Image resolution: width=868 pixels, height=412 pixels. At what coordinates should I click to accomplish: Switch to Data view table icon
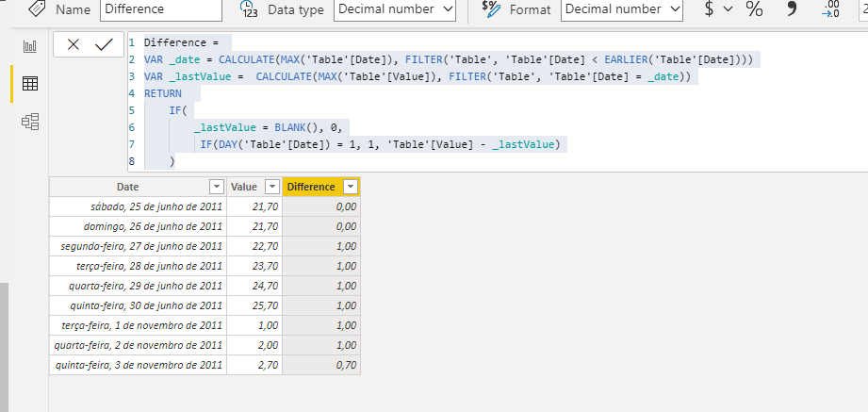click(x=30, y=84)
